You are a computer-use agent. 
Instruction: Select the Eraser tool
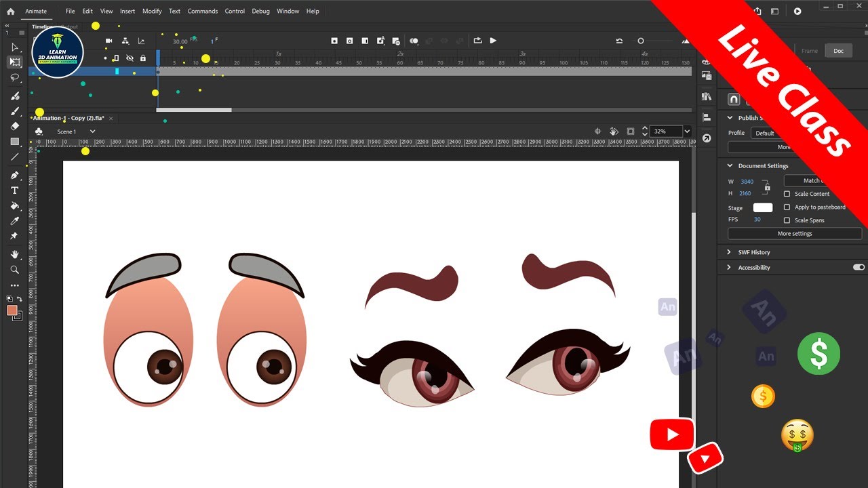point(14,126)
